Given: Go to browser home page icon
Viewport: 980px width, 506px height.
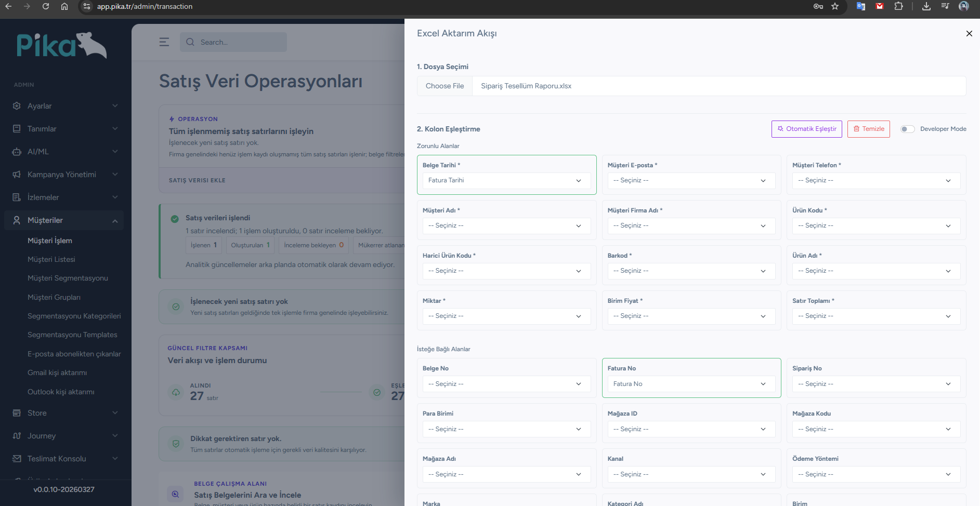Looking at the screenshot, I should [64, 6].
